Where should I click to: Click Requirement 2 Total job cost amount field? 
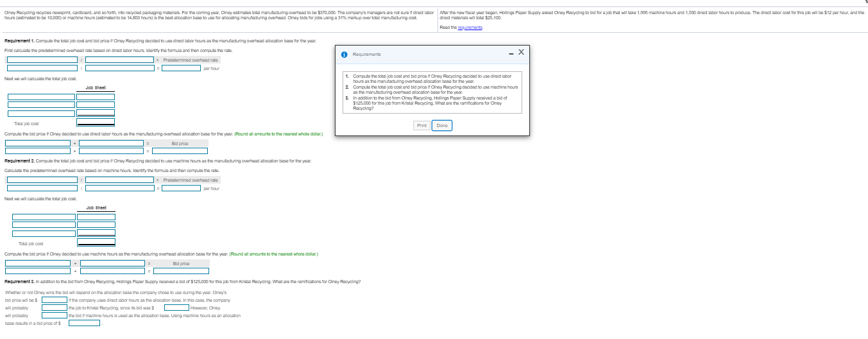coord(96,242)
